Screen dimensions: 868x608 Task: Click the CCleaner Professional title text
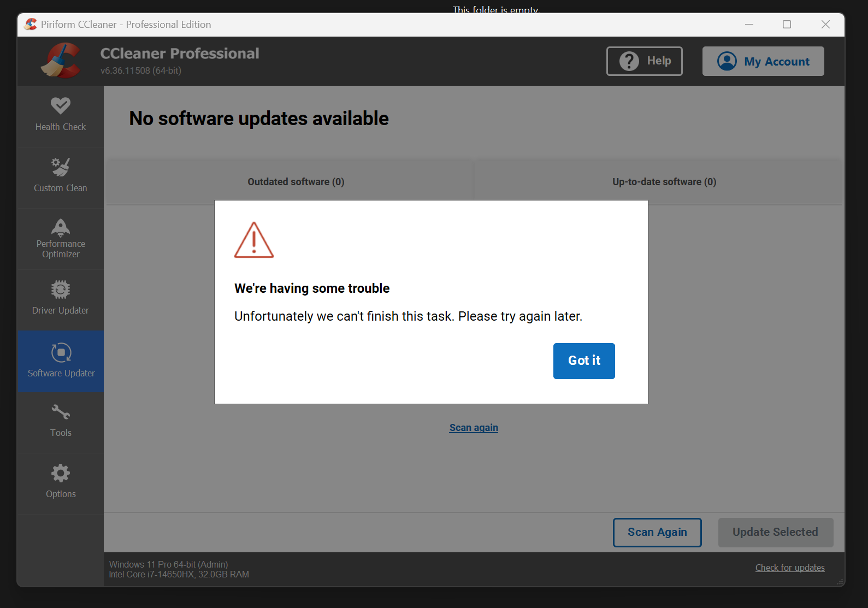[180, 54]
